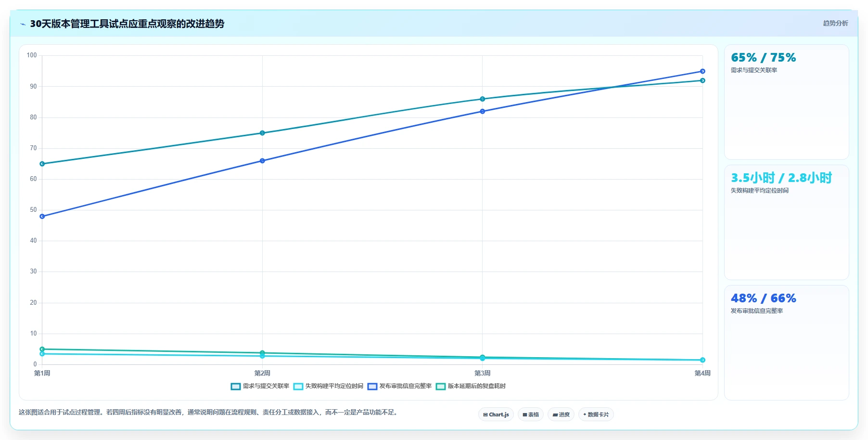Image resolution: width=868 pixels, height=440 pixels.
Task: Click the 3.5小时 / 2.8小时 card value
Action: pyautogui.click(x=781, y=178)
